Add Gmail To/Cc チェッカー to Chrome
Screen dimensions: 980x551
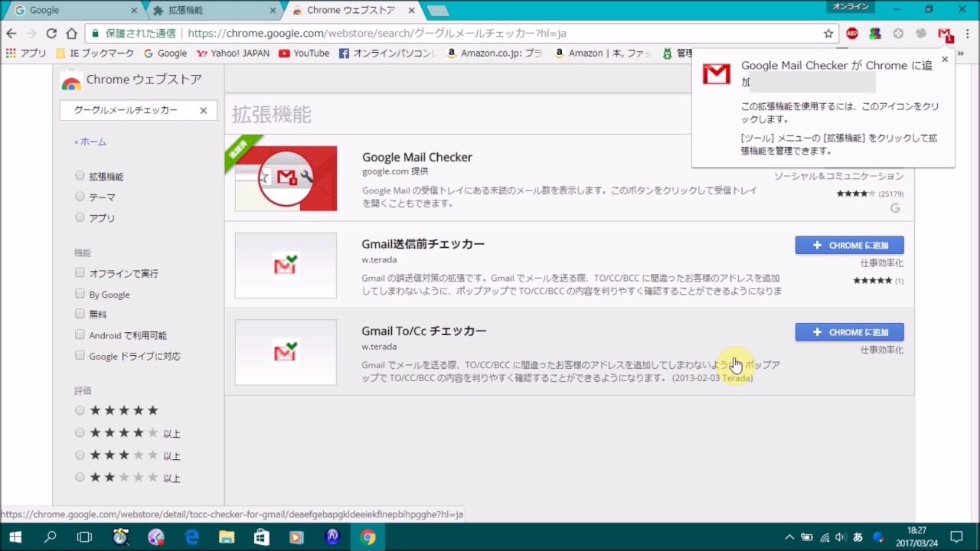(x=850, y=332)
